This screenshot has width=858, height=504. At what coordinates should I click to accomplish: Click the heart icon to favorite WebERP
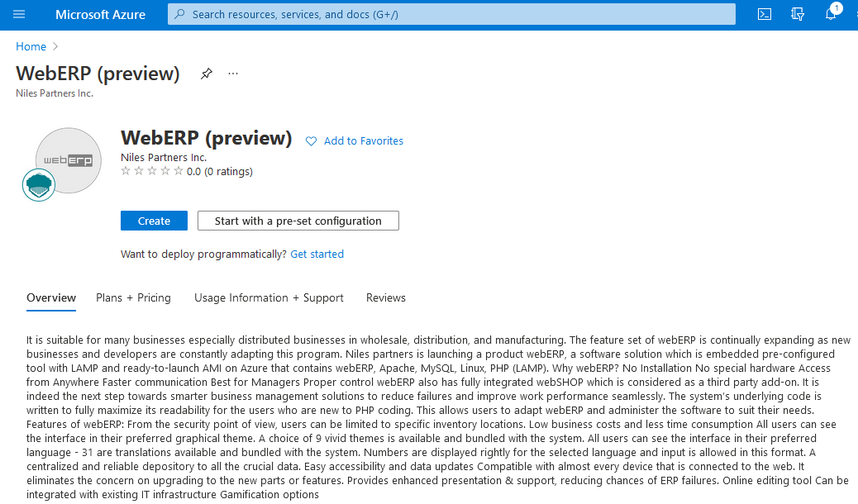click(312, 141)
